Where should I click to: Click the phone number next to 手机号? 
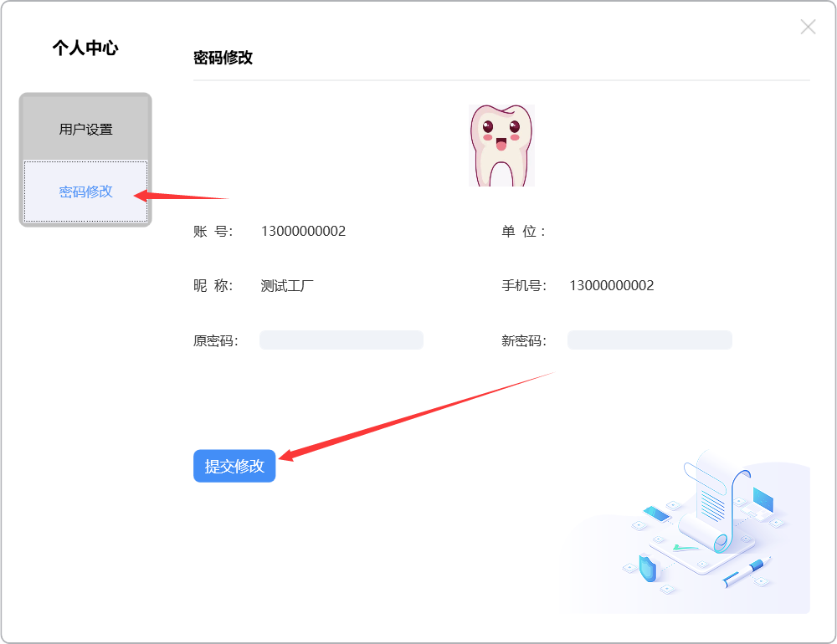coord(611,285)
